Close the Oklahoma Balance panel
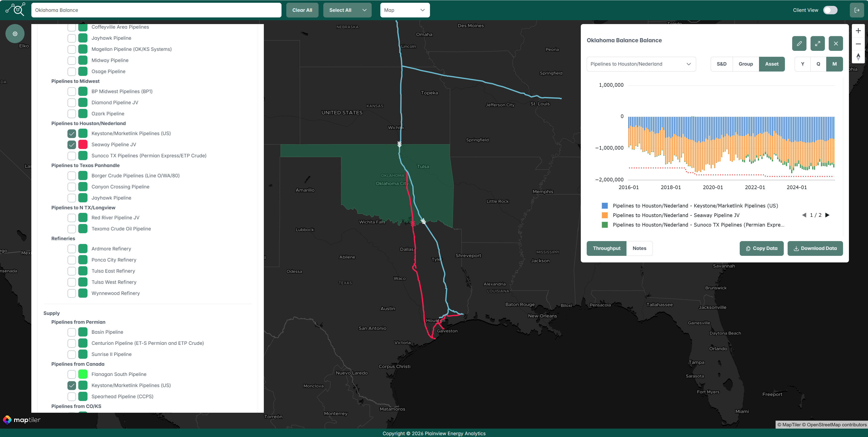Image resolution: width=868 pixels, height=437 pixels. (836, 43)
